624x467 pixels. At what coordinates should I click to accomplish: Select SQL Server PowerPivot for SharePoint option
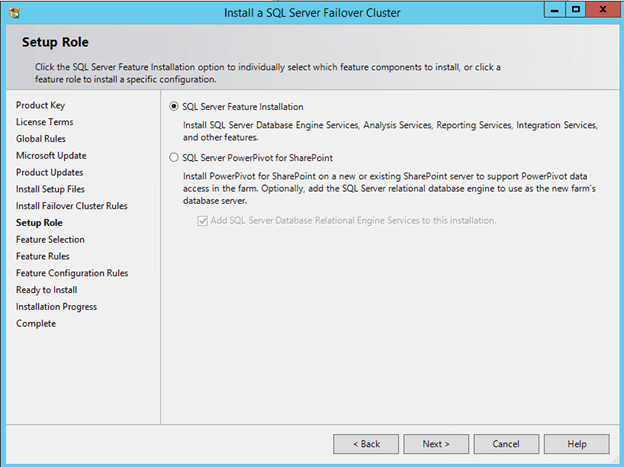[x=175, y=158]
